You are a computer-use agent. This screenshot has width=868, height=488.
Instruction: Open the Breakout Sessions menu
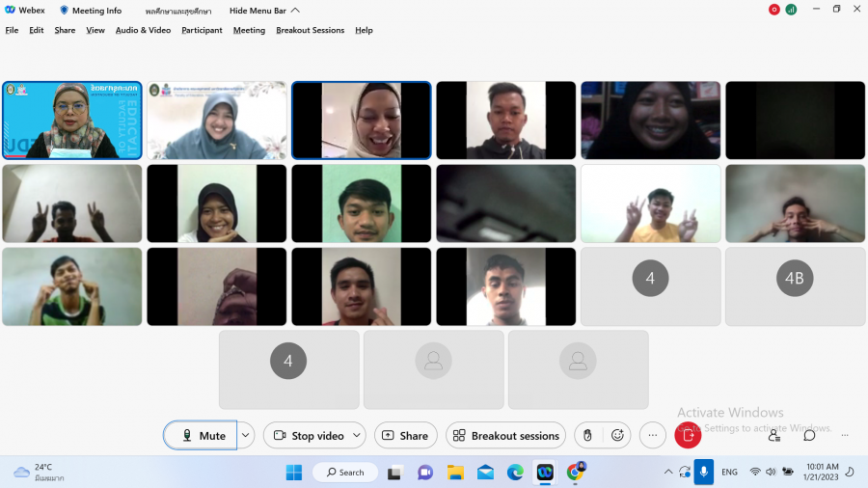point(310,30)
